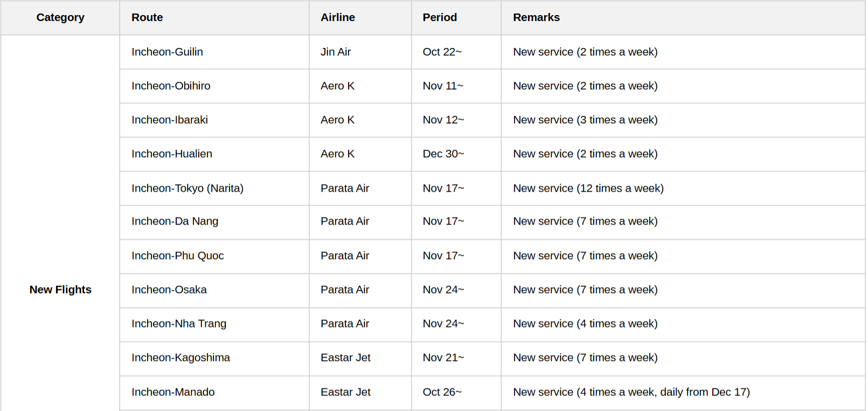The width and height of the screenshot is (868, 411).
Task: Select the 12 times a week remark
Action: point(588,188)
